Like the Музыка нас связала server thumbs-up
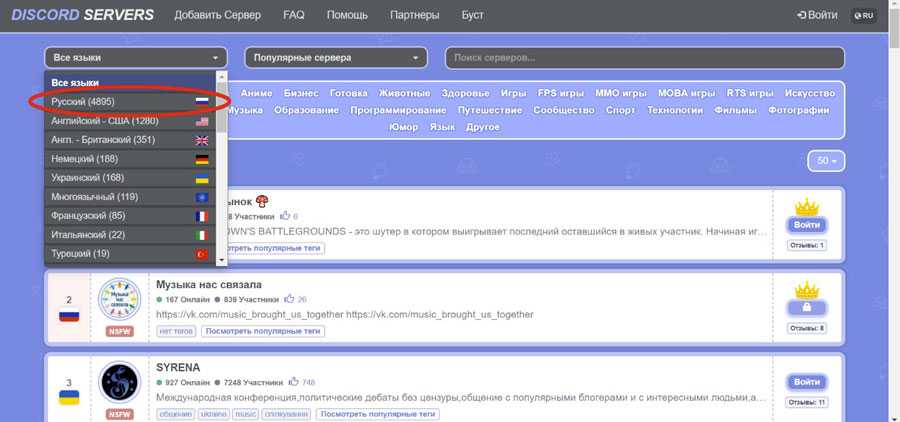Screen dimensions: 900x422 [289, 299]
